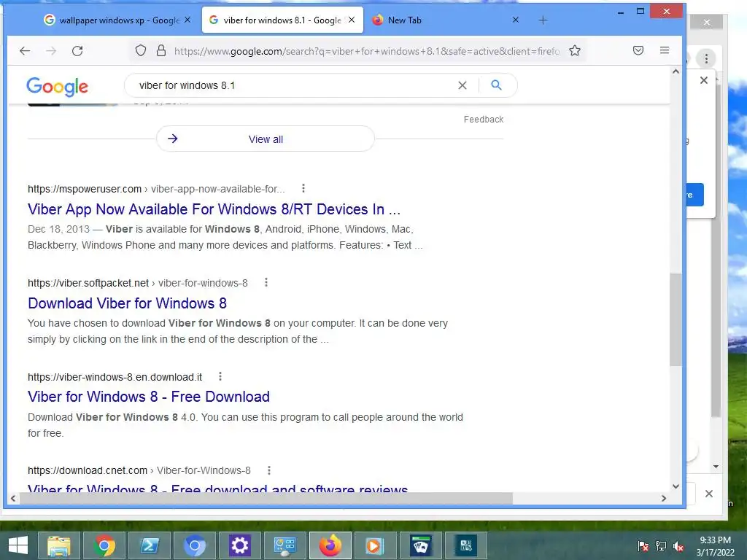
Task: Click the horizontal scroll right arrow
Action: (x=664, y=498)
